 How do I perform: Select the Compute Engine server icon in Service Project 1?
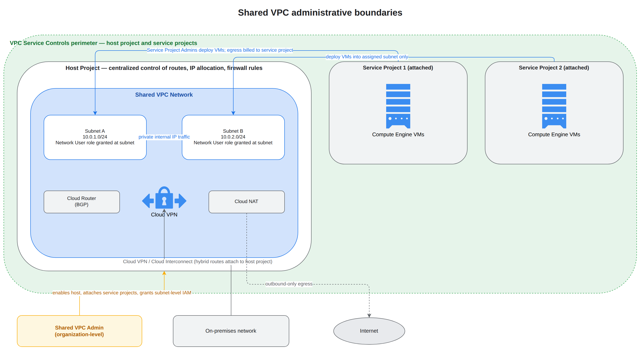[x=398, y=106]
